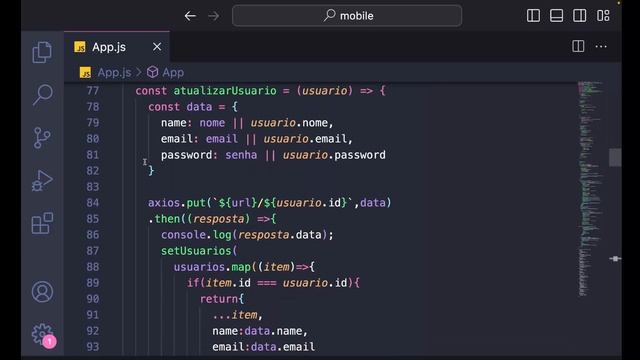Click the vertical scrollbar thumb
This screenshot has height=360, width=640.
point(615,157)
